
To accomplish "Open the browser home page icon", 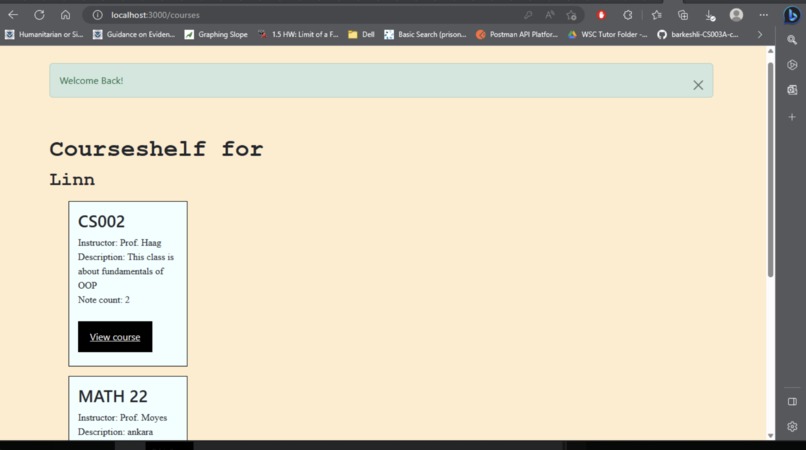I will coord(65,15).
